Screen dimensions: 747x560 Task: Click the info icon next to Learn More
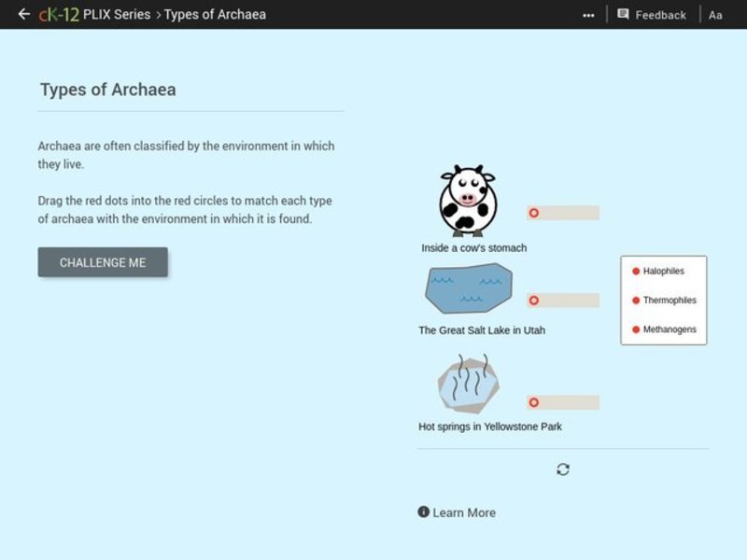point(422,512)
